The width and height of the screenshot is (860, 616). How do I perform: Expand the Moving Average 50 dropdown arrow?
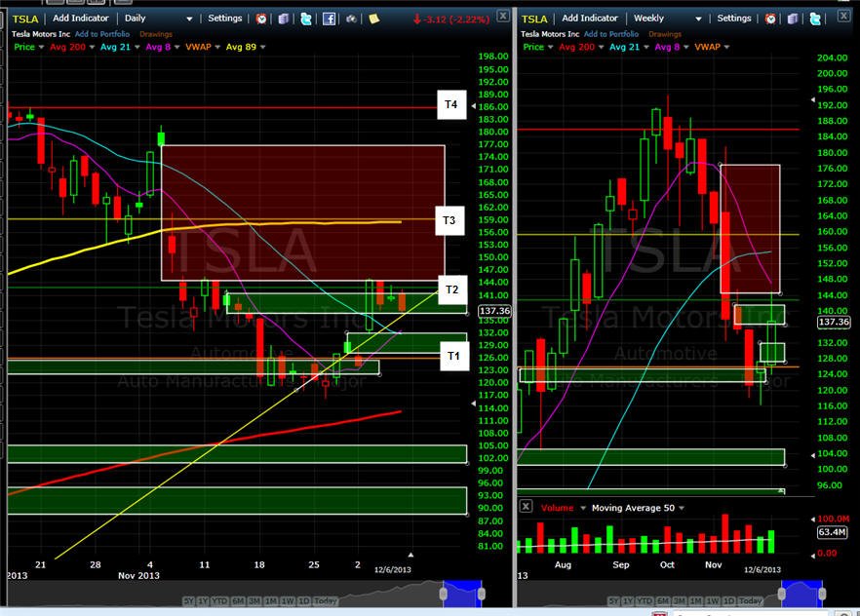tap(682, 508)
